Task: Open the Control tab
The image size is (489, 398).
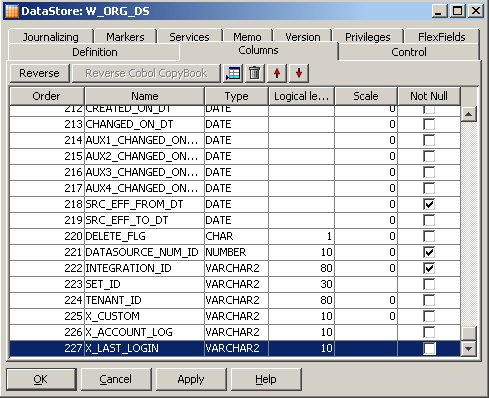Action: [x=409, y=52]
